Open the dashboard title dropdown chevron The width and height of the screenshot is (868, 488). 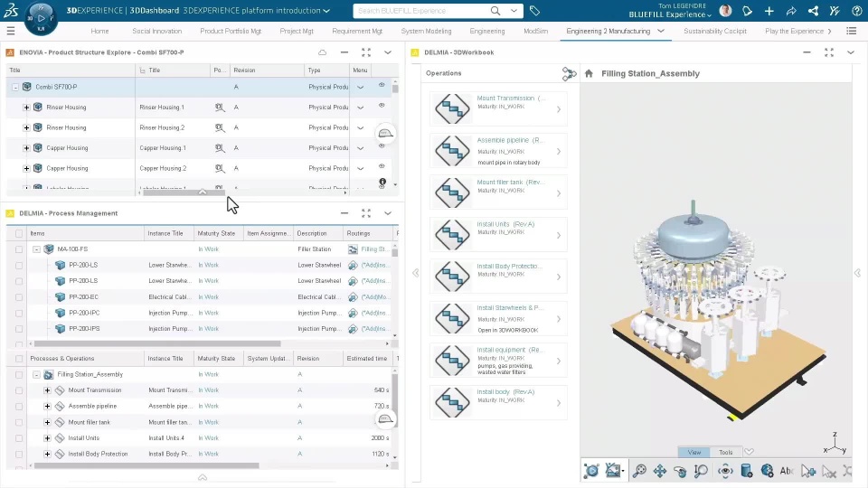pyautogui.click(x=326, y=11)
